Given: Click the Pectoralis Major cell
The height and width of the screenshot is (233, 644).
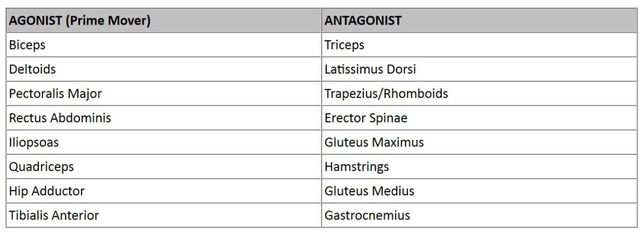Looking at the screenshot, I should click(x=55, y=94).
